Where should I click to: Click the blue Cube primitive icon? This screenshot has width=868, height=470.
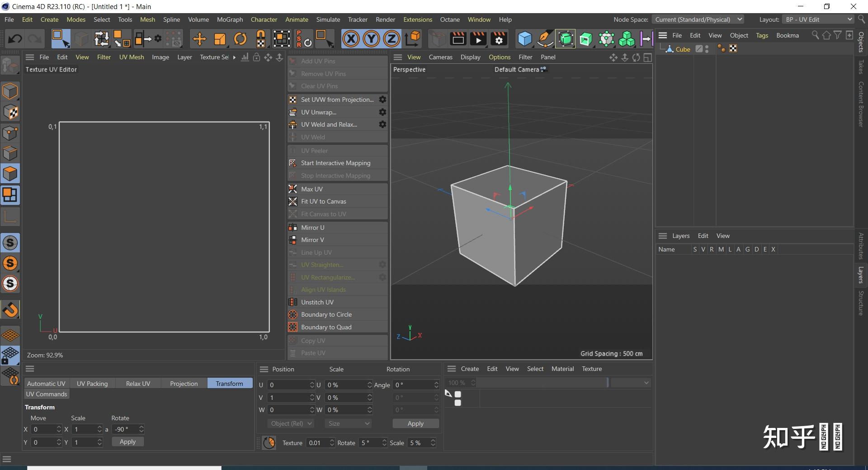pyautogui.click(x=524, y=39)
